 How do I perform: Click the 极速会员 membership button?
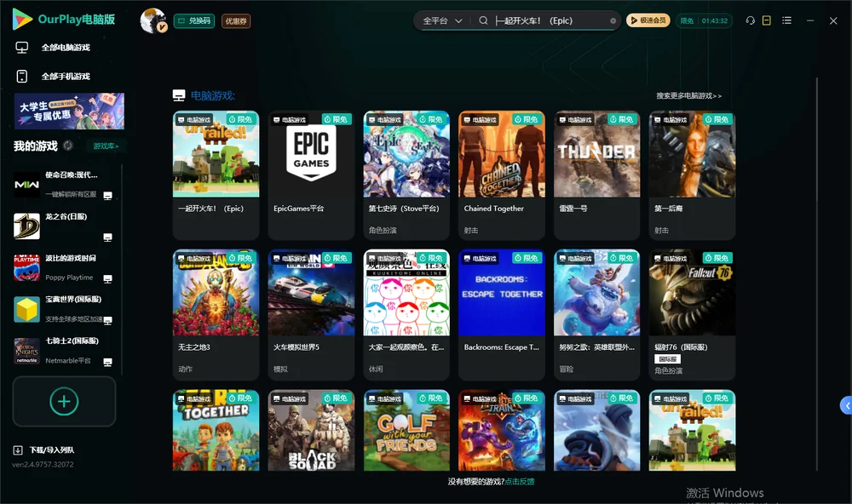click(x=648, y=20)
